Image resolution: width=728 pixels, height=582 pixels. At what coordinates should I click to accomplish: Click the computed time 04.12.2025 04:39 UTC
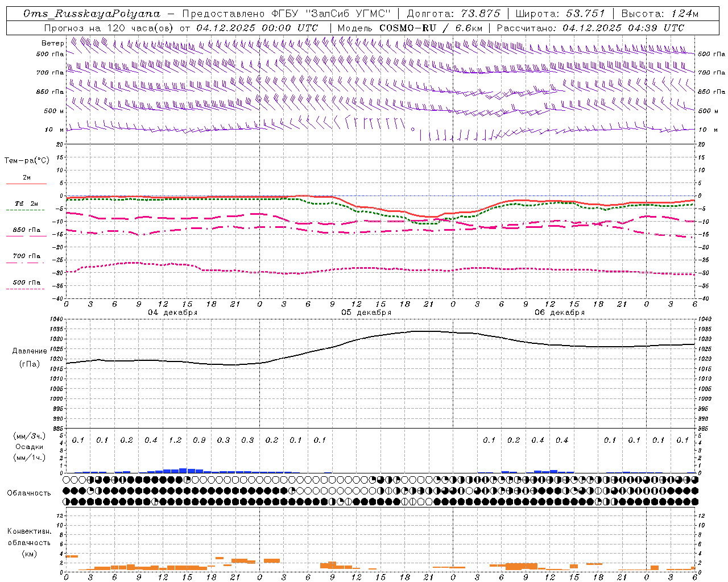point(623,28)
